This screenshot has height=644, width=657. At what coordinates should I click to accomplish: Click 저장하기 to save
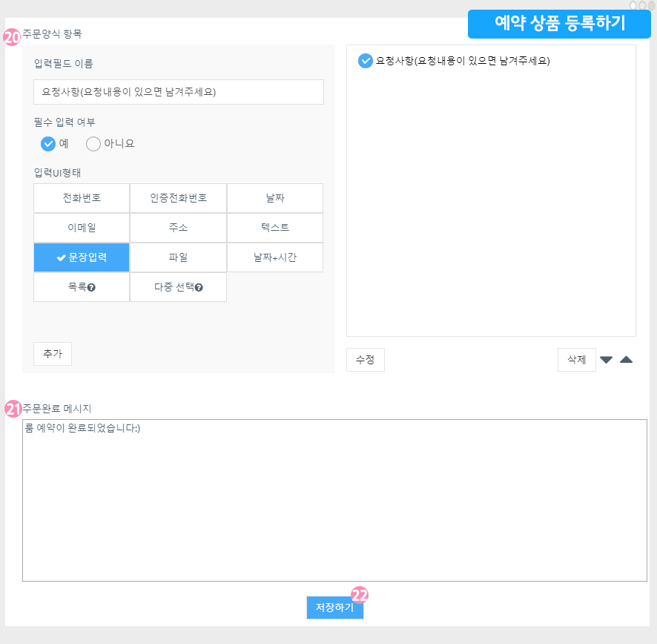point(334,608)
